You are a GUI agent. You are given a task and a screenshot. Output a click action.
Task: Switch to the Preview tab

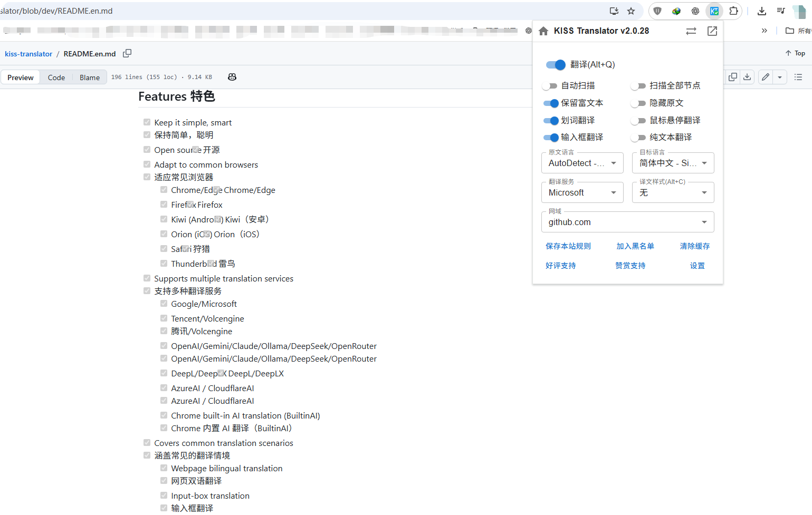tap(21, 77)
